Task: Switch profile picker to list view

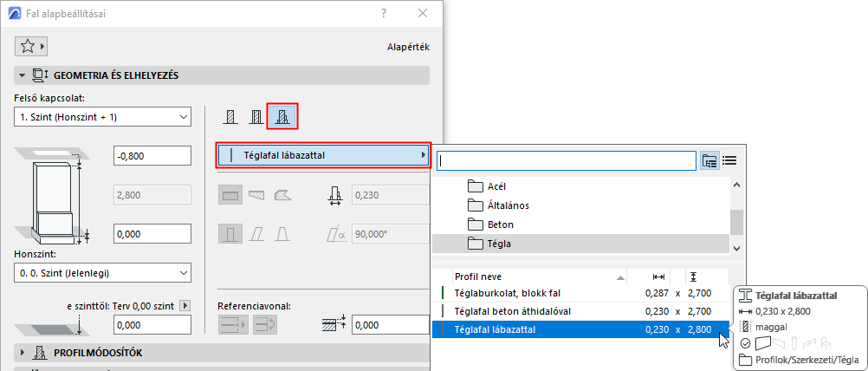Action: [x=729, y=160]
